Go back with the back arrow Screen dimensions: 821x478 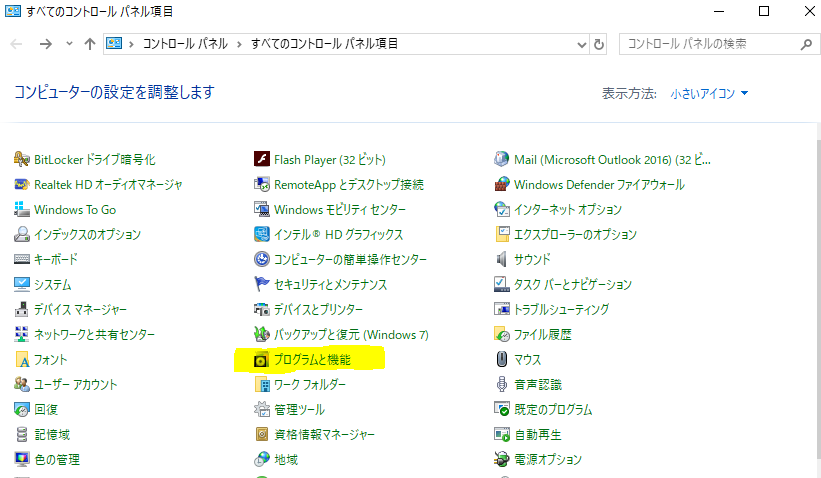16,44
